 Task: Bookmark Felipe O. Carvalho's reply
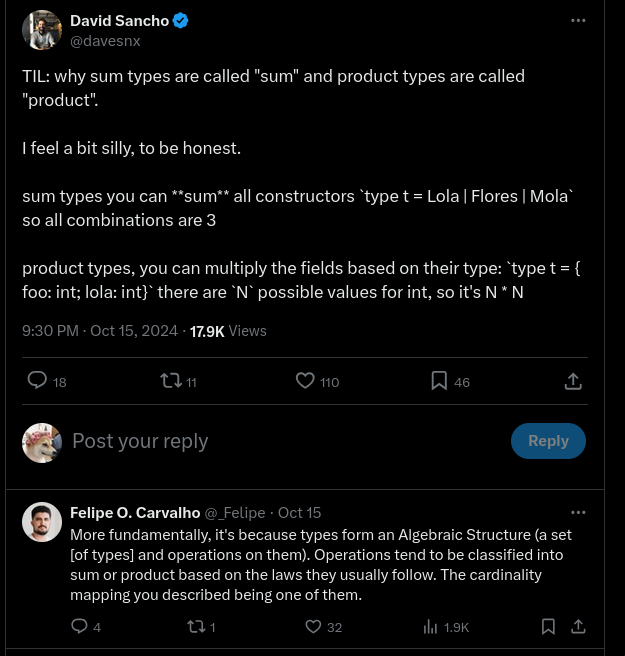[548, 626]
